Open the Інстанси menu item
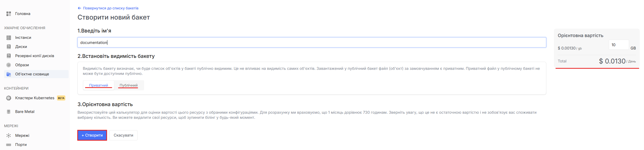Viewport: 644px width, 150px height. click(23, 38)
